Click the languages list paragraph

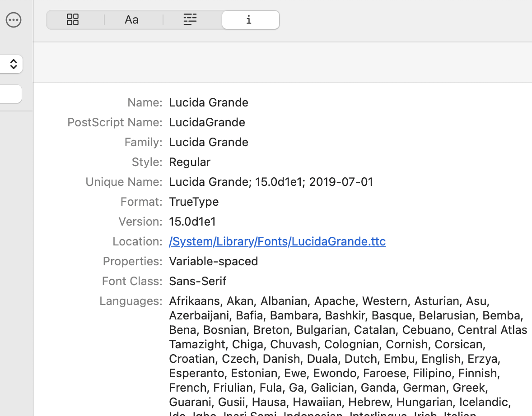(x=348, y=355)
